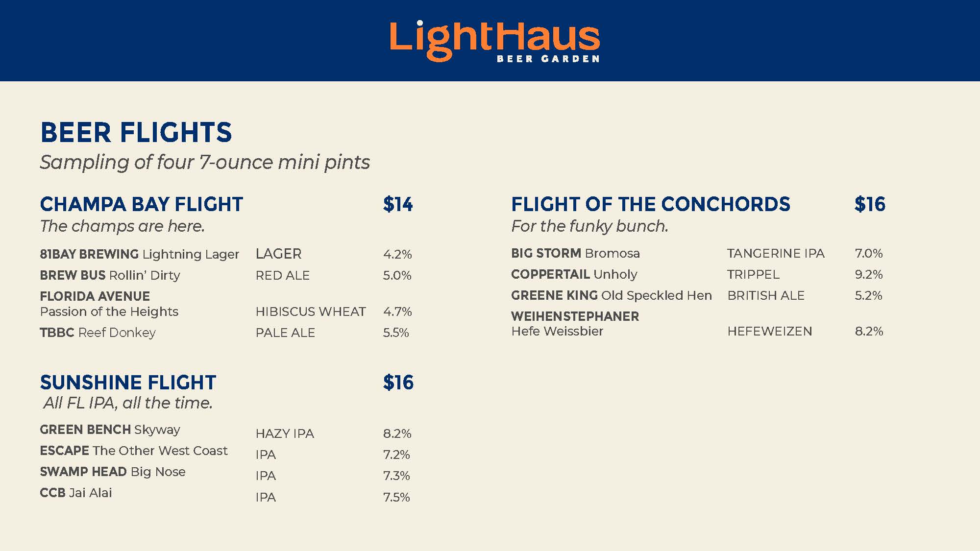Select 81Bay Brewing Lightning Lager entry

(x=139, y=254)
